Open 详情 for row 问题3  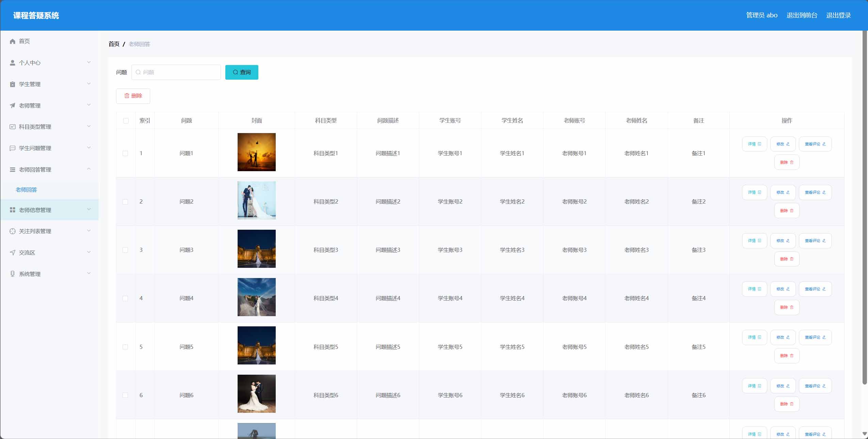click(x=754, y=241)
